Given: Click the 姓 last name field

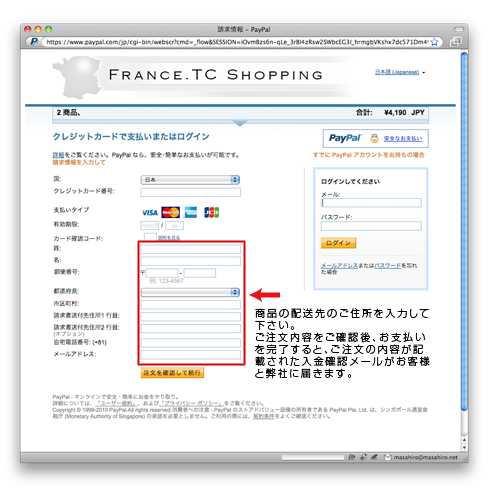Looking at the screenshot, I should pos(190,249).
